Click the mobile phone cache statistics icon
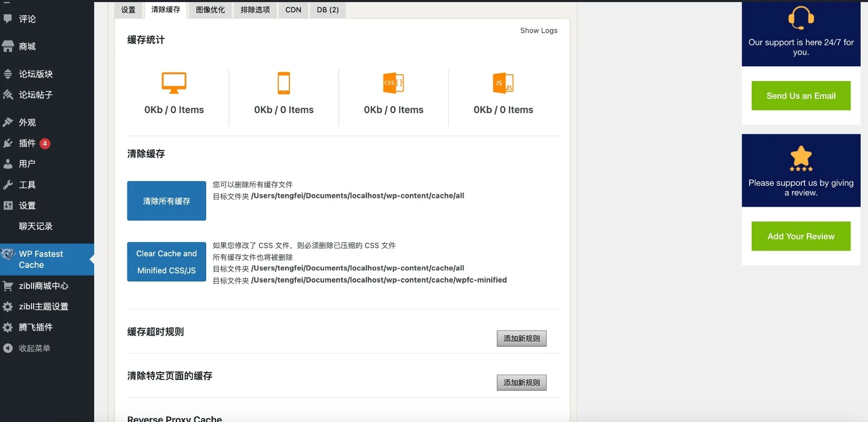868x422 pixels. (x=284, y=83)
